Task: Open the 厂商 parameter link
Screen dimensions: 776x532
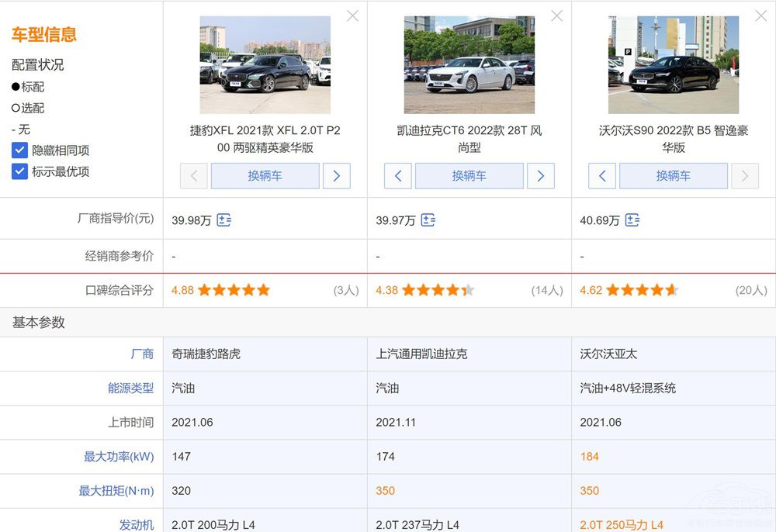Action: (142, 354)
